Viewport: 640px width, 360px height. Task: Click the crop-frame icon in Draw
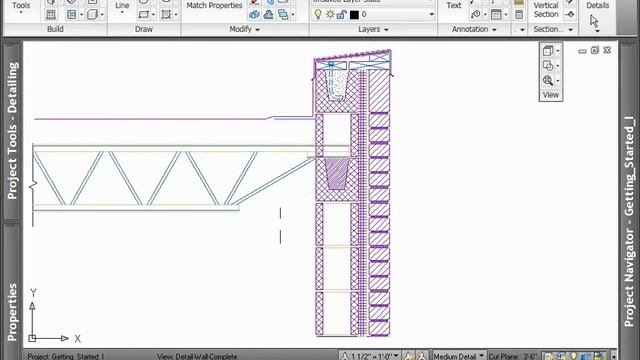click(x=166, y=15)
